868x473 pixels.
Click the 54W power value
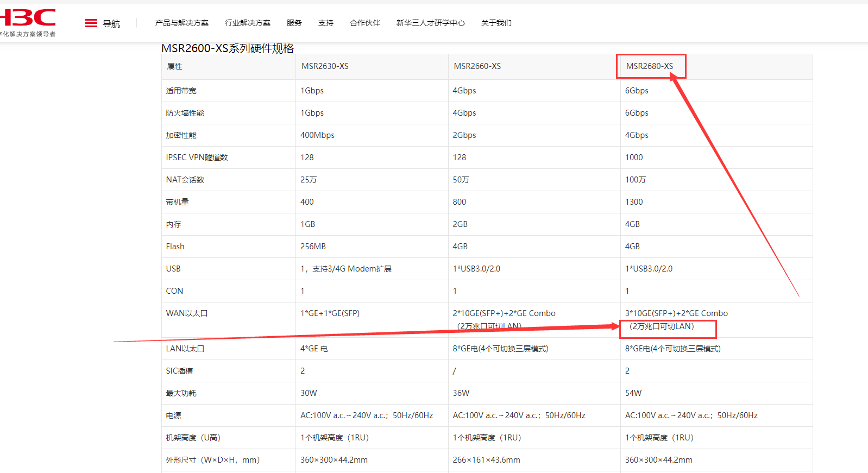(633, 393)
